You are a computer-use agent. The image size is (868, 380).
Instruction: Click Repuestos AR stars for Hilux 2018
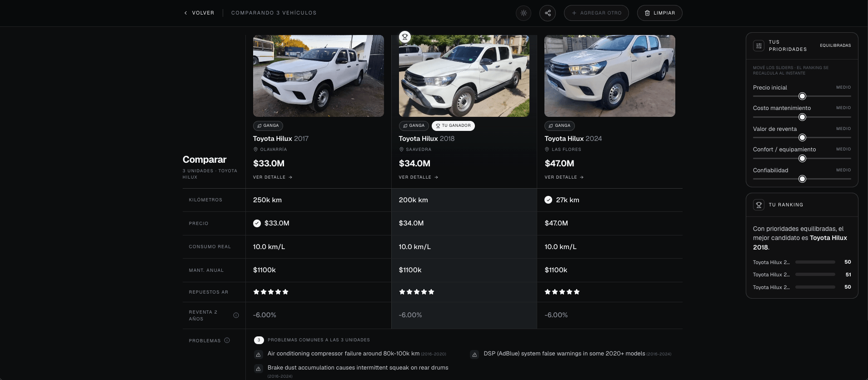(x=417, y=292)
